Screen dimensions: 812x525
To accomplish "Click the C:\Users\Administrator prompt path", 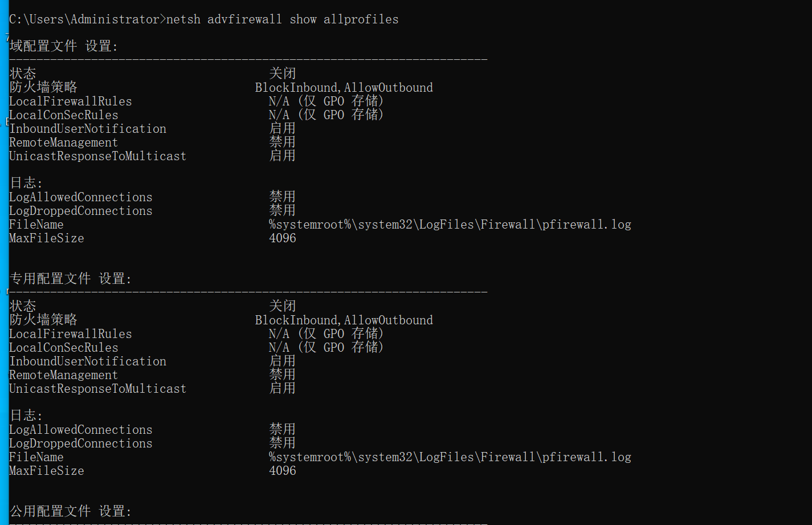I will click(x=84, y=19).
